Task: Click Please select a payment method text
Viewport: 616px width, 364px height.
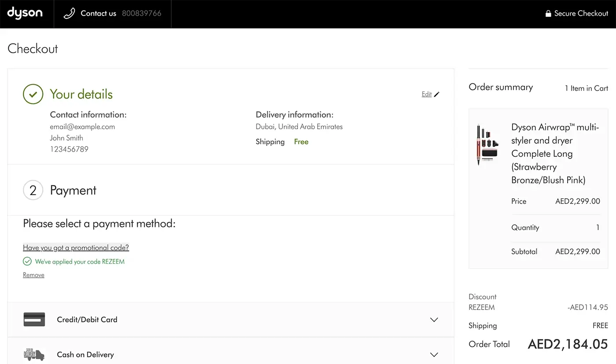Action: click(99, 224)
